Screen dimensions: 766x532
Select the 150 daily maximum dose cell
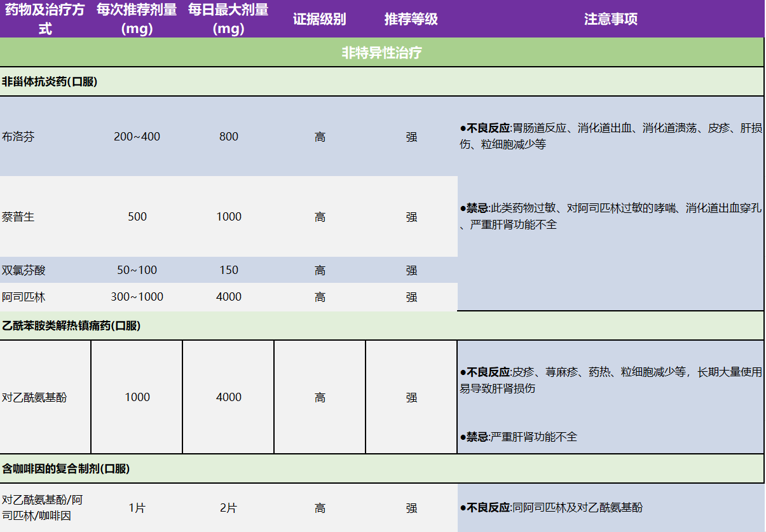[x=228, y=270]
